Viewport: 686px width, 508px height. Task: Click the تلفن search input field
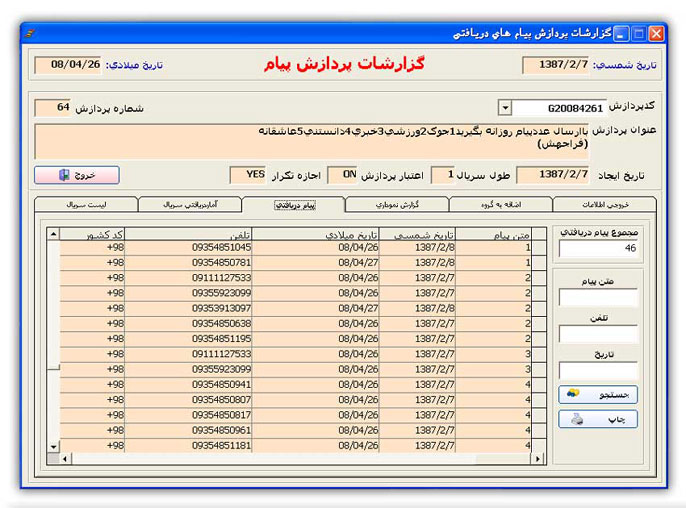point(598,334)
